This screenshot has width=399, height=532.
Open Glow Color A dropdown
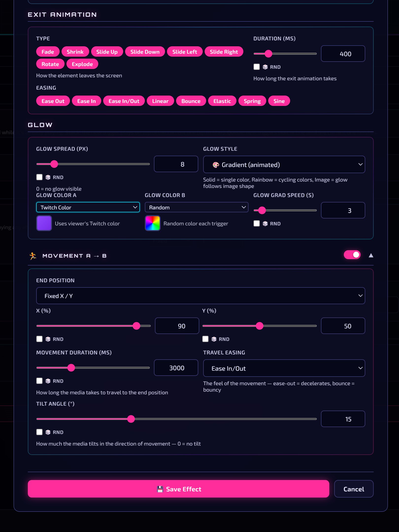(88, 207)
